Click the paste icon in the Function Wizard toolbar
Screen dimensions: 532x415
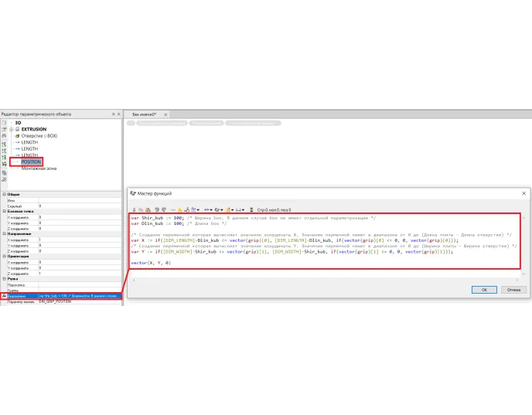pyautogui.click(x=148, y=210)
